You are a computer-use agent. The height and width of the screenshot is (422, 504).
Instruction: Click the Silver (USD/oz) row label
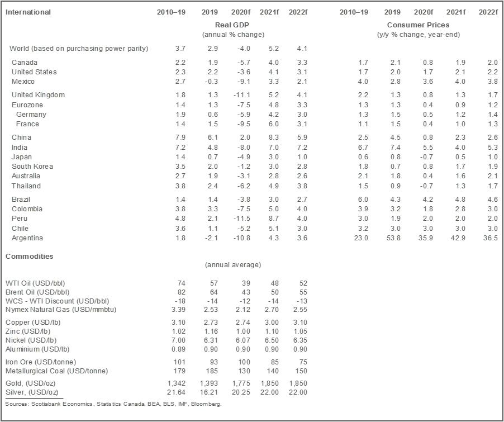(31, 392)
